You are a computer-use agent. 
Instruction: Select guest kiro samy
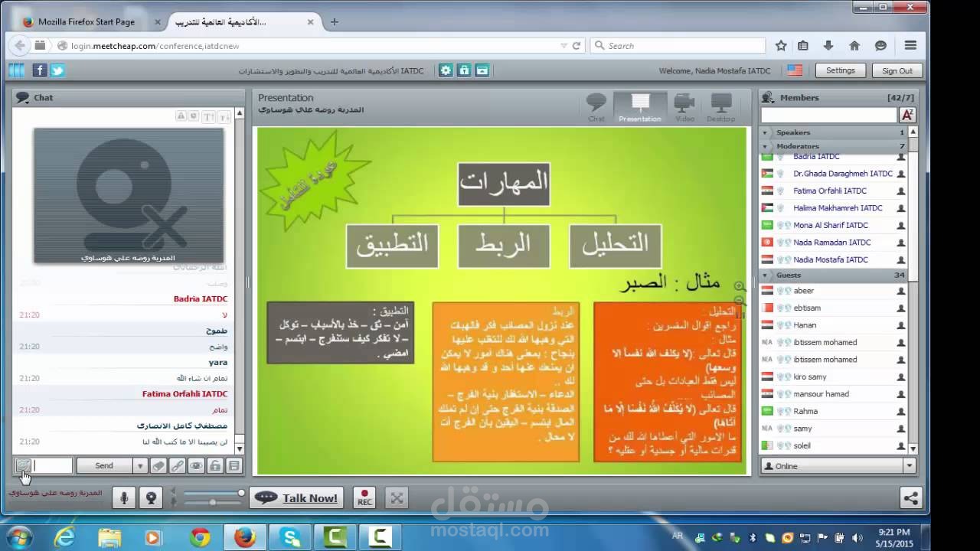coord(810,377)
